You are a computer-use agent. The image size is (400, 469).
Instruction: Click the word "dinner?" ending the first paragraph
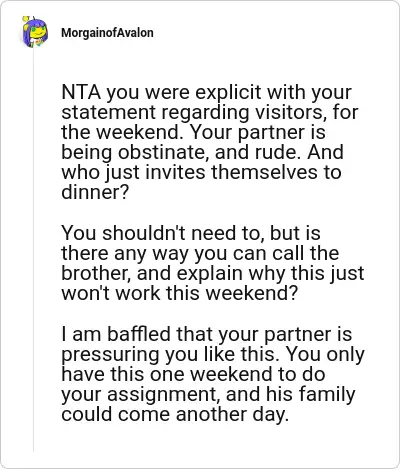95,192
